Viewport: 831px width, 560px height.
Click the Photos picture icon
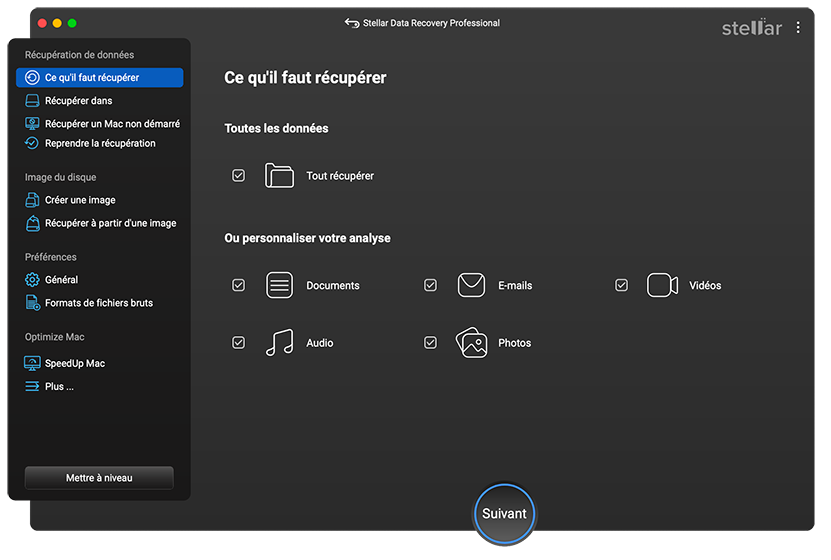click(471, 342)
